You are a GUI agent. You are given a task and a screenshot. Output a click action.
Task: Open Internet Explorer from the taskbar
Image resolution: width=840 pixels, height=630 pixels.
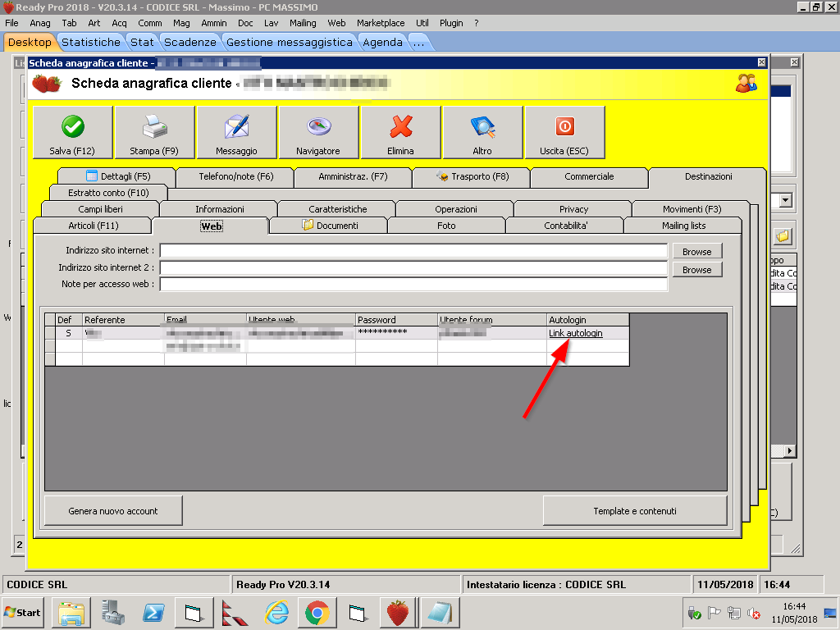[x=276, y=613]
